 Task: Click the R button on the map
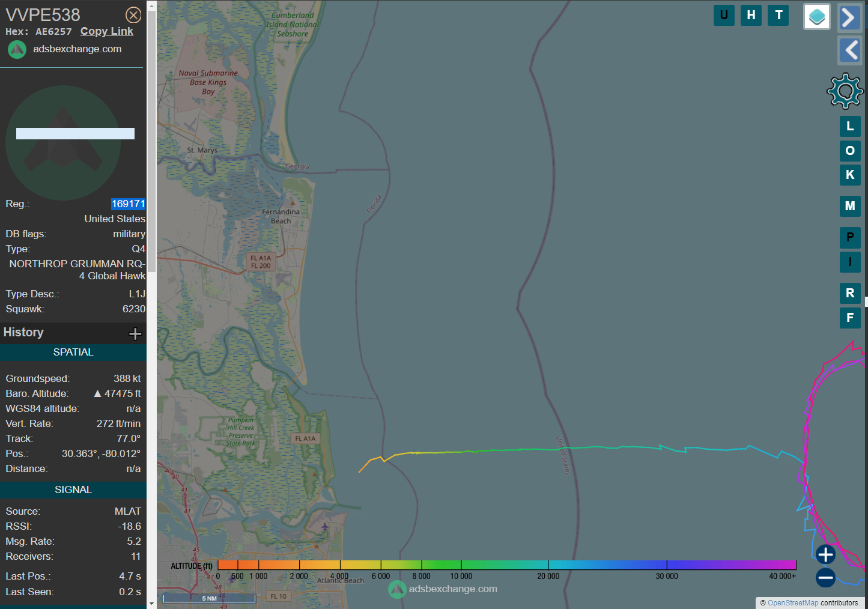click(850, 293)
